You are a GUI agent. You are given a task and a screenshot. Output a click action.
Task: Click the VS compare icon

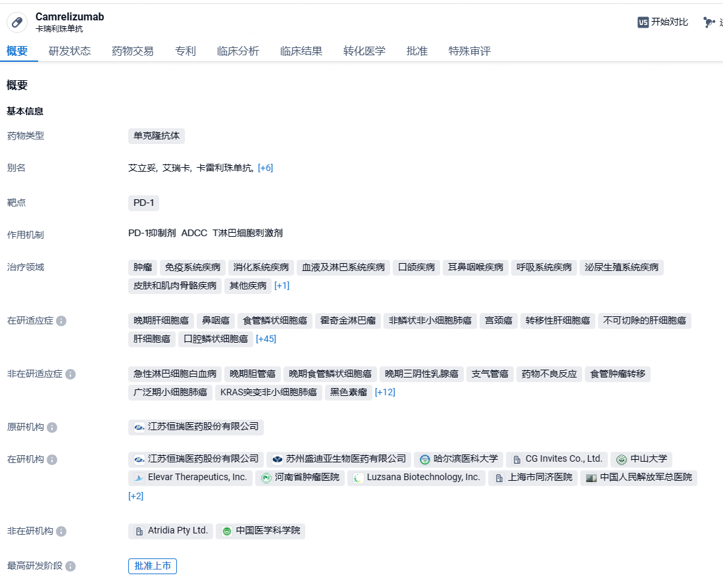coord(643,22)
